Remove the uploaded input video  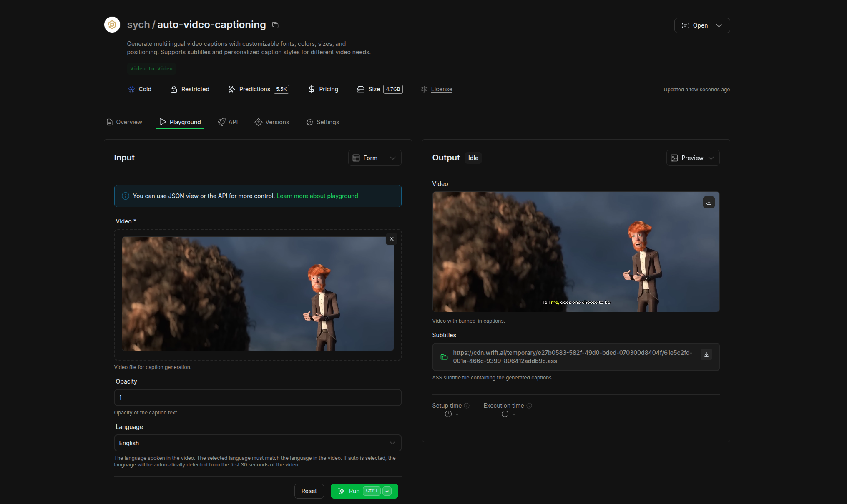click(391, 239)
